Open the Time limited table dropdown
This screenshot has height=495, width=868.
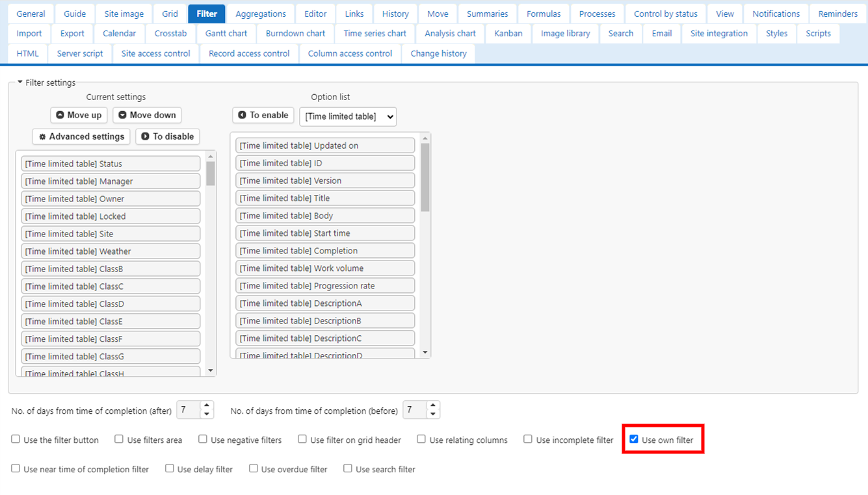click(348, 116)
